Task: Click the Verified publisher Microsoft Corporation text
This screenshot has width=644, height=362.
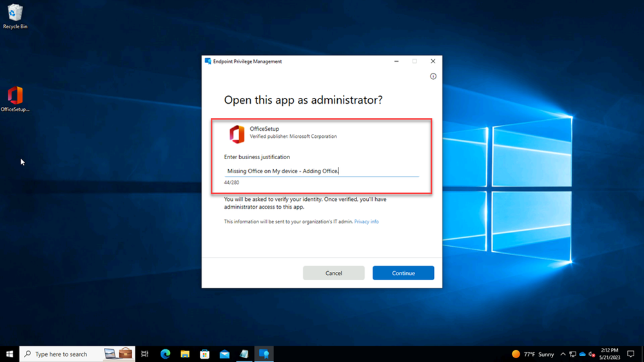Action: click(293, 137)
